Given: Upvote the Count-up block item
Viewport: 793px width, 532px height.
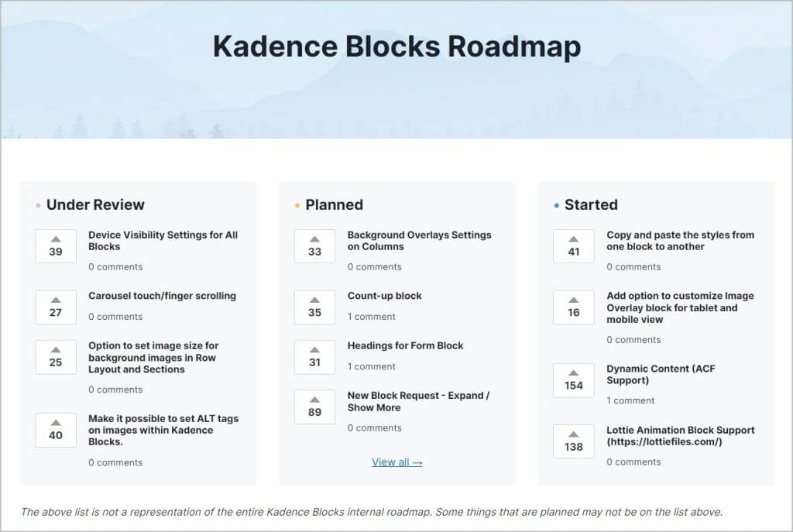Looking at the screenshot, I should point(314,307).
